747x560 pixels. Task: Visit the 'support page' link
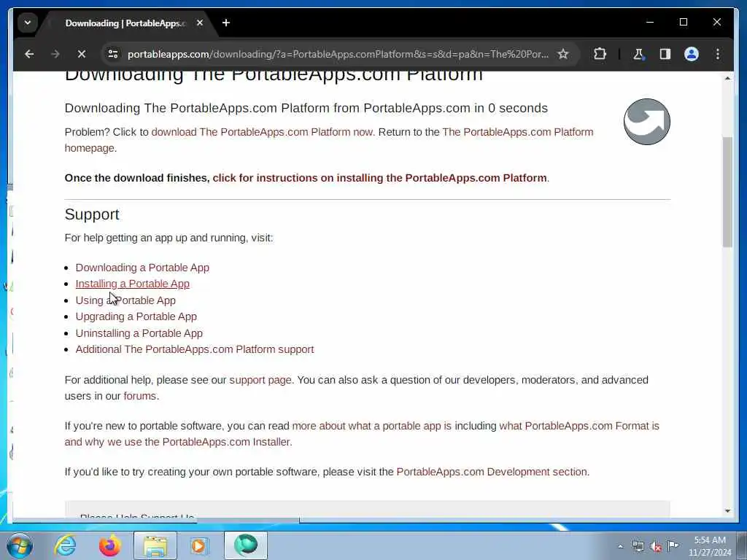tap(260, 380)
